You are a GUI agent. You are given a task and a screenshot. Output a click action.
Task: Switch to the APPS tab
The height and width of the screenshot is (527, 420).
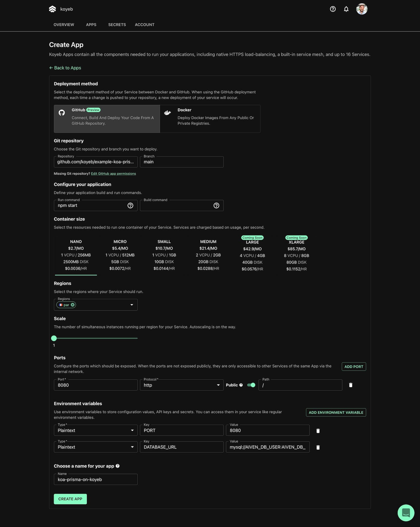tap(91, 25)
